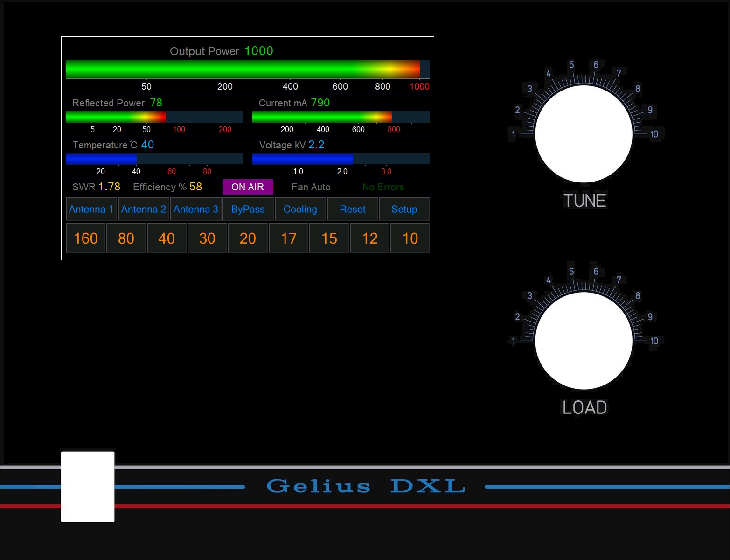The width and height of the screenshot is (730, 560).
Task: Activate the 15 meter band
Action: (x=329, y=238)
